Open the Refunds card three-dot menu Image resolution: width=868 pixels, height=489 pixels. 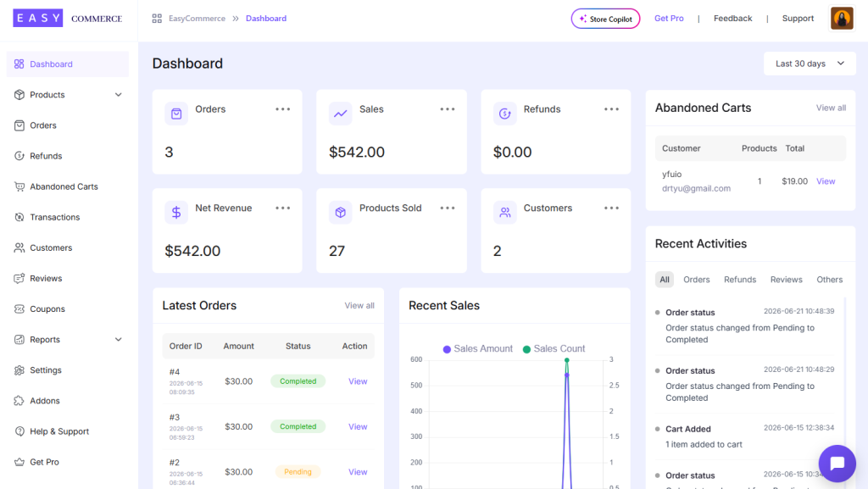612,109
